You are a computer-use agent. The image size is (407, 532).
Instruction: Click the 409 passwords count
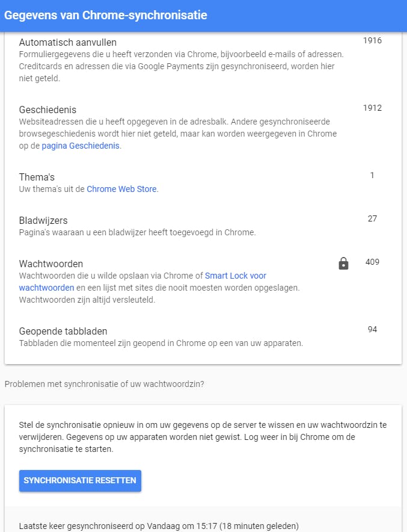pos(372,262)
